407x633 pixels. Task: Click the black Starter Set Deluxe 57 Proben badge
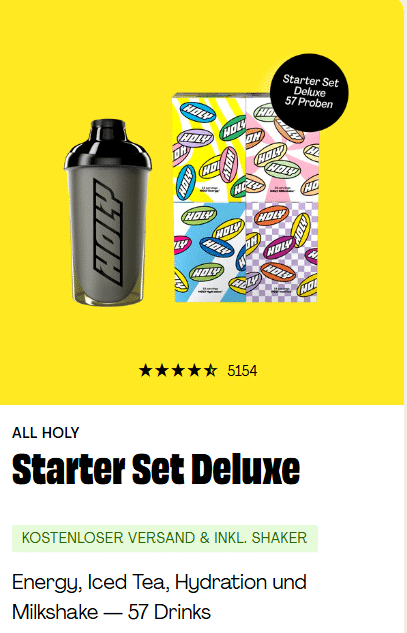point(309,93)
